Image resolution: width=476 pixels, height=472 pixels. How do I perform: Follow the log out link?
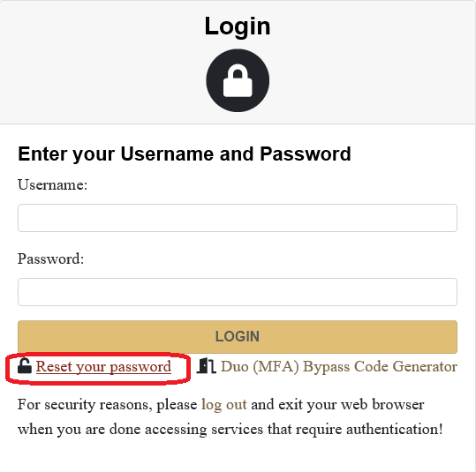click(x=224, y=405)
